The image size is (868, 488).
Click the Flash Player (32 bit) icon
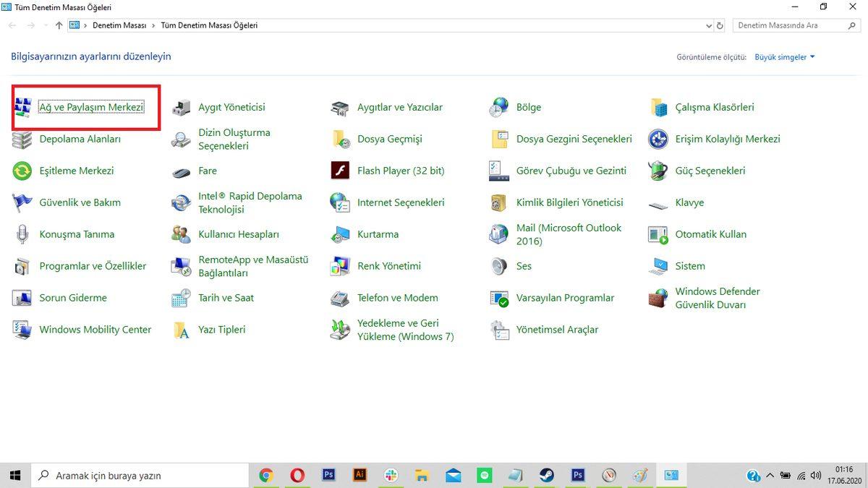tap(340, 171)
